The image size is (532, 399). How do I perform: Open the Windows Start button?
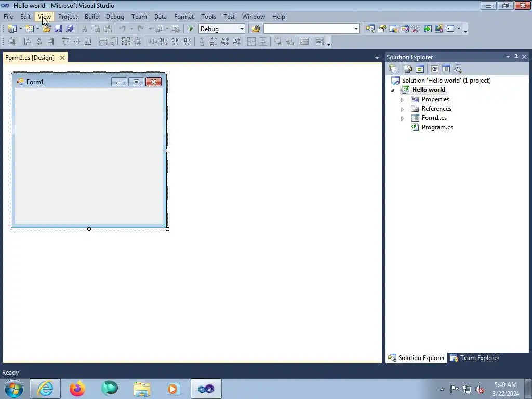click(x=14, y=389)
